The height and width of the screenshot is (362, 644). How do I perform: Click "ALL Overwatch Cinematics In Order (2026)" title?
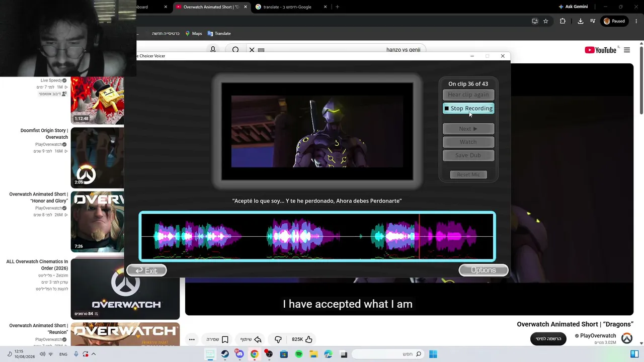point(37,265)
